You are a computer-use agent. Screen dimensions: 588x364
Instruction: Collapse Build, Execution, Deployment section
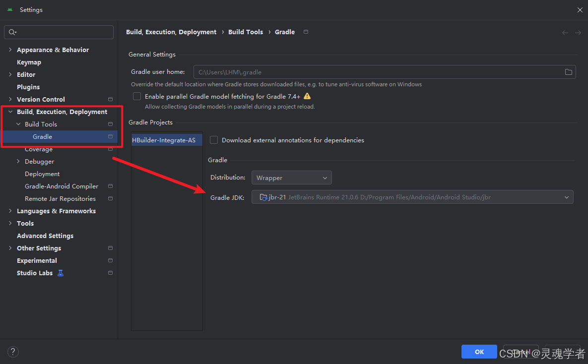[x=10, y=112]
